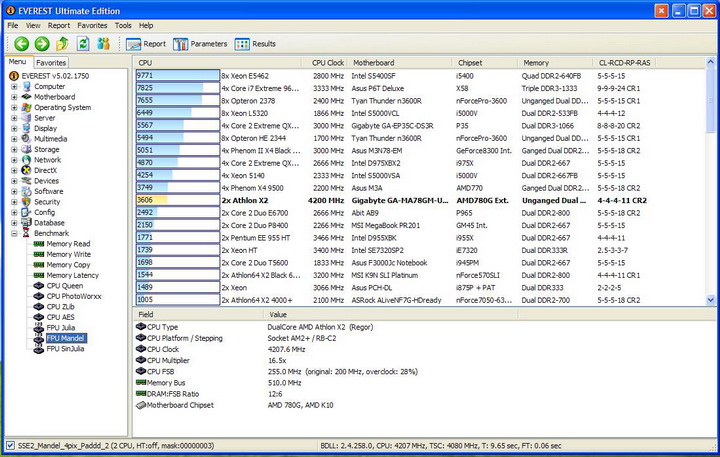Click the Motherboard column header

pyautogui.click(x=373, y=62)
